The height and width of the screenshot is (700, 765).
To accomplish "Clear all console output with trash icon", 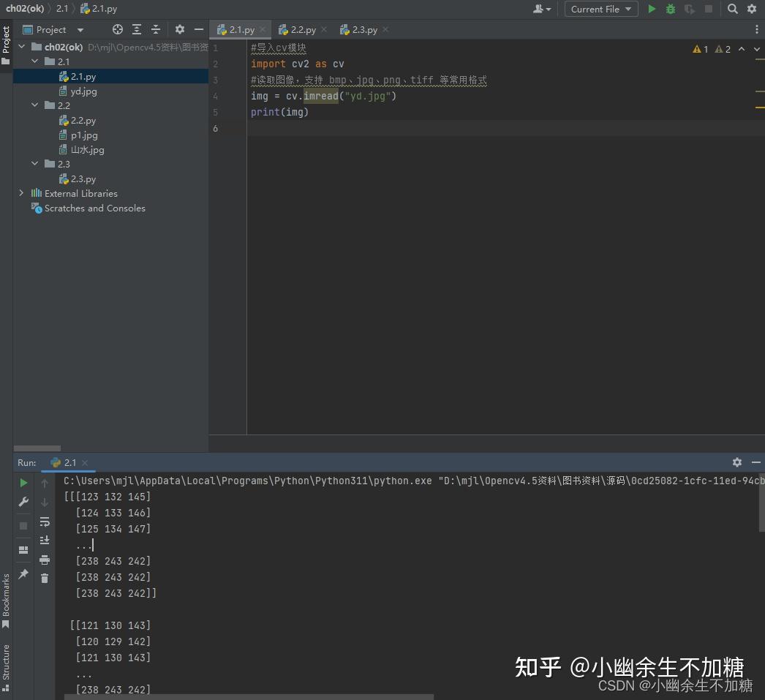I will (x=45, y=578).
